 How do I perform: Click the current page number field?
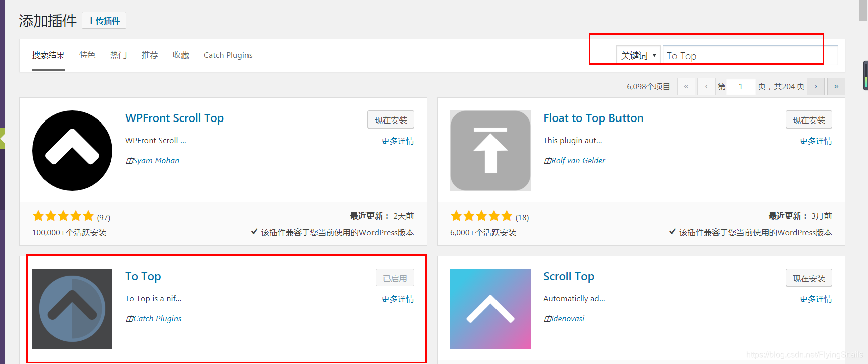click(741, 86)
